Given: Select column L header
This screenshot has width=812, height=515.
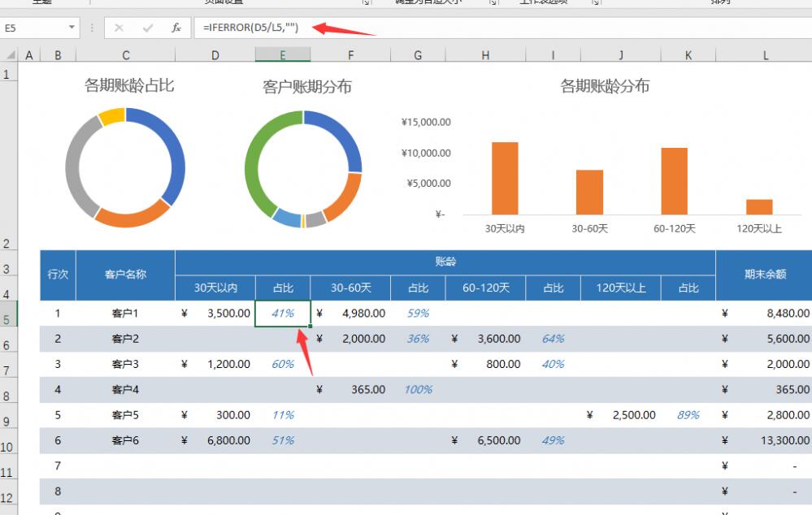Looking at the screenshot, I should [764, 55].
